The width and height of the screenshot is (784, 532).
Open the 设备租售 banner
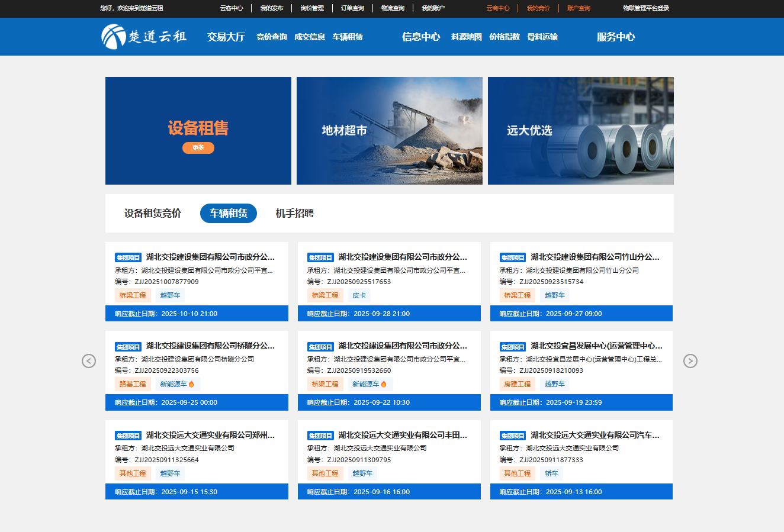198,131
